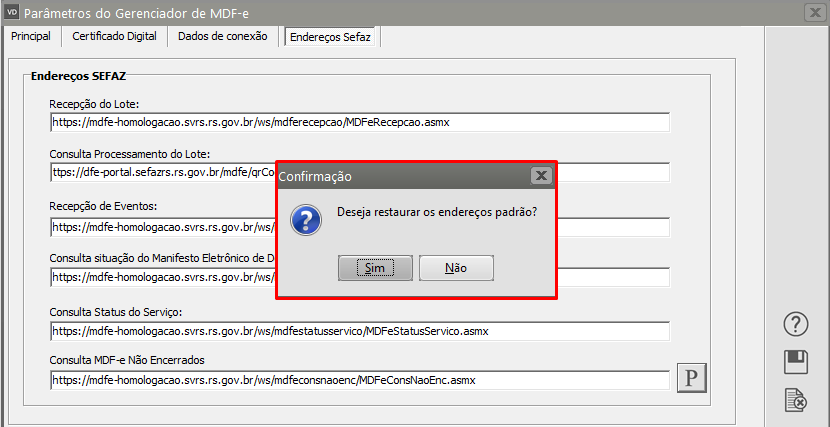830x427 pixels.
Task: Click the Consulta Processamento do Lote field
Action: pyautogui.click(x=164, y=172)
